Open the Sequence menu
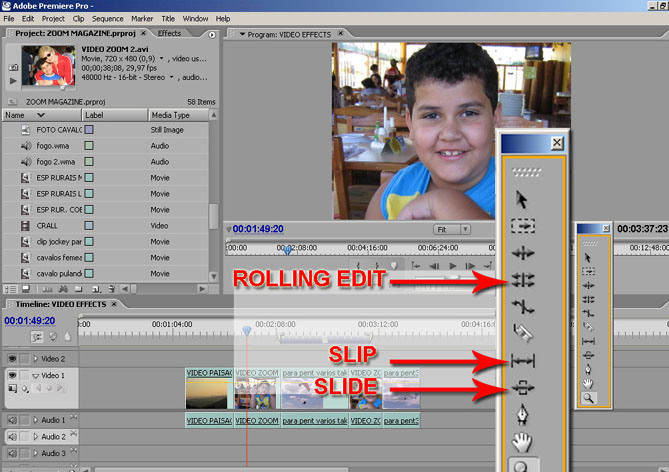Image resolution: width=669 pixels, height=472 pixels. 107,18
